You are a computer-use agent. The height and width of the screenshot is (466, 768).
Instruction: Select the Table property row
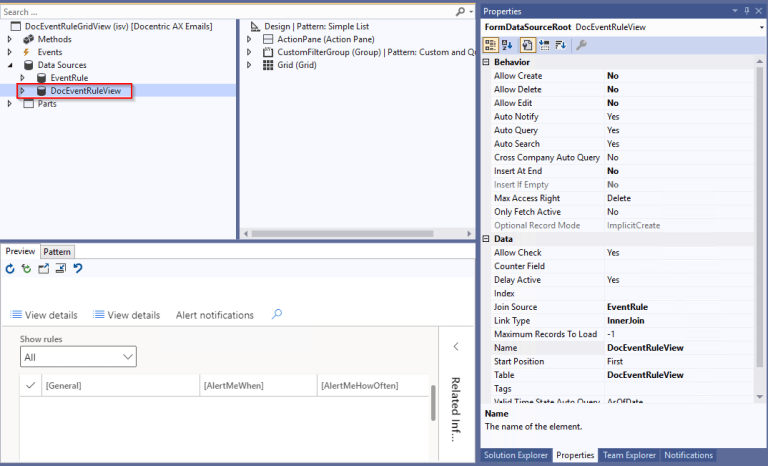point(622,375)
